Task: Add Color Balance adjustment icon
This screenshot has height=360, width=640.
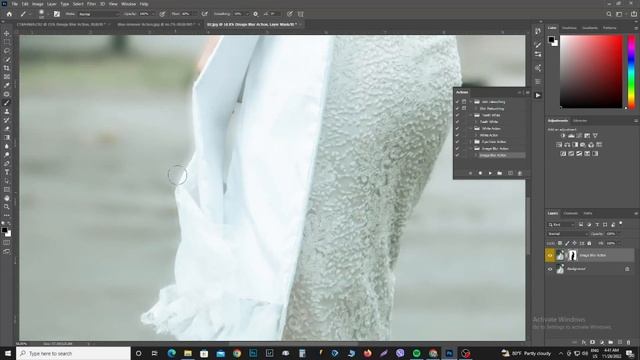Action: click(567, 144)
